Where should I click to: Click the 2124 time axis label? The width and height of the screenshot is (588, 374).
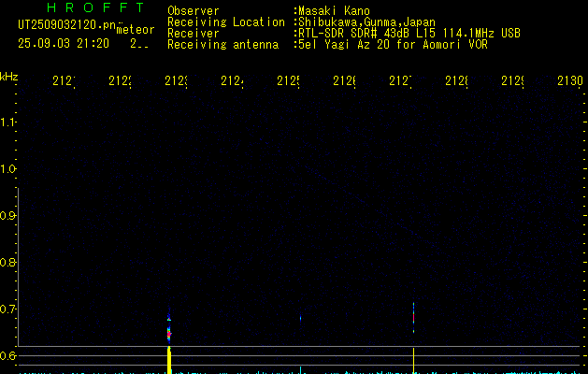(x=232, y=81)
